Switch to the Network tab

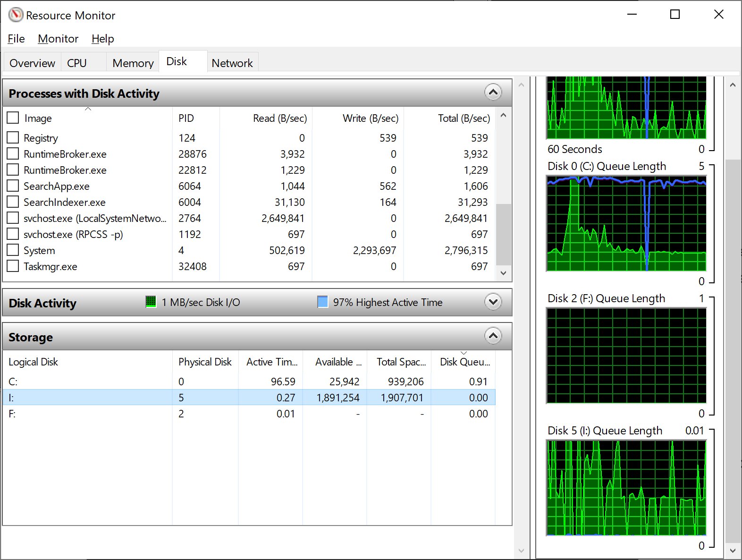pos(232,63)
